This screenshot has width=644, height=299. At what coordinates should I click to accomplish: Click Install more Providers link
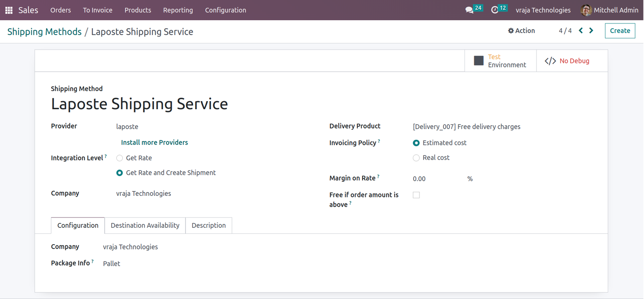tap(155, 142)
